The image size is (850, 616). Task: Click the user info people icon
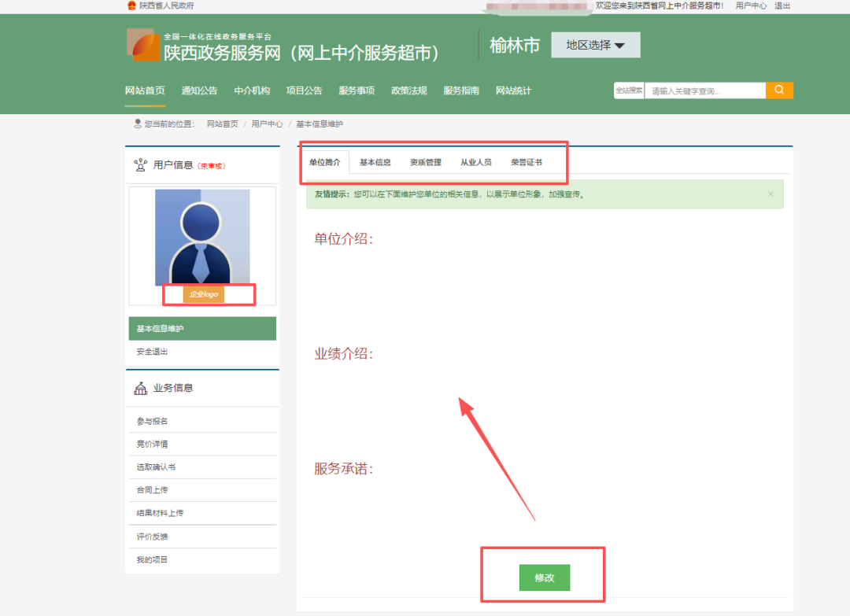tap(140, 164)
